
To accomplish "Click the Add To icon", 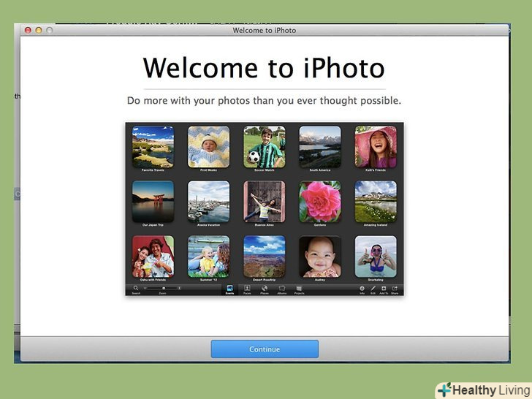I will coord(384,289).
